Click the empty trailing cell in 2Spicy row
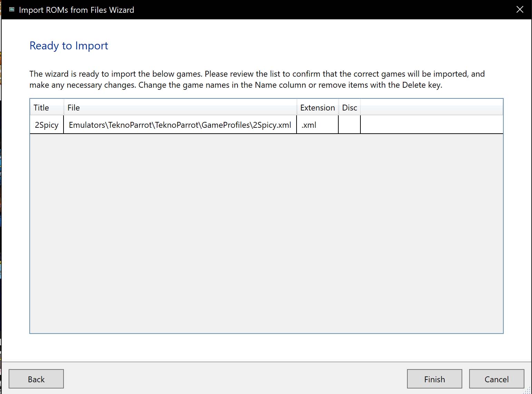Viewport: 532px width, 394px height. (432, 125)
